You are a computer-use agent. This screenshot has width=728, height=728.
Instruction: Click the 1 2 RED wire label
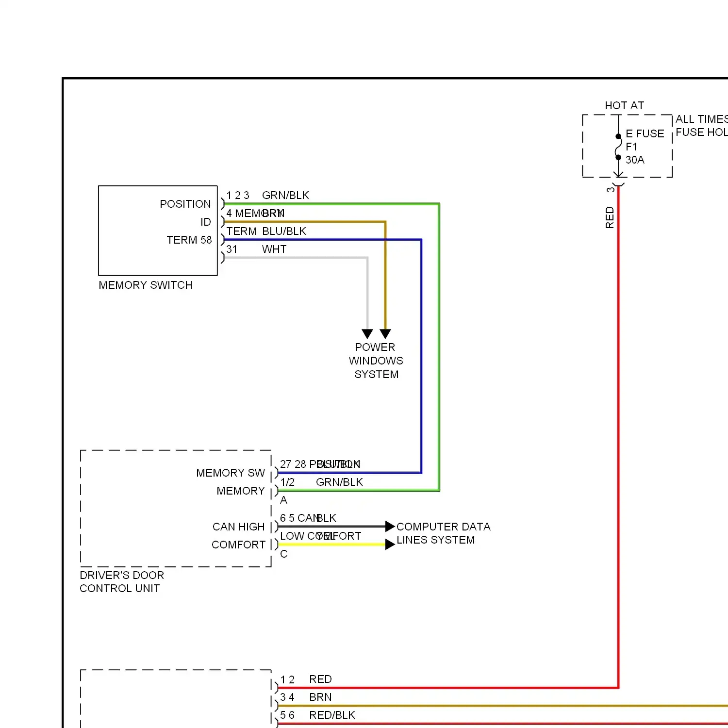click(306, 679)
